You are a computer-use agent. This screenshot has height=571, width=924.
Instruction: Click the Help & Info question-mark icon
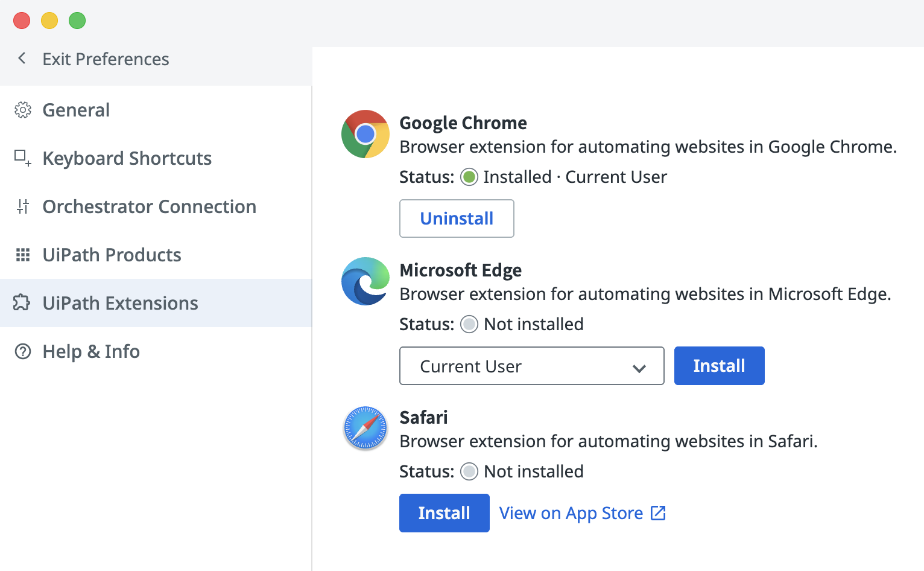pyautogui.click(x=23, y=351)
